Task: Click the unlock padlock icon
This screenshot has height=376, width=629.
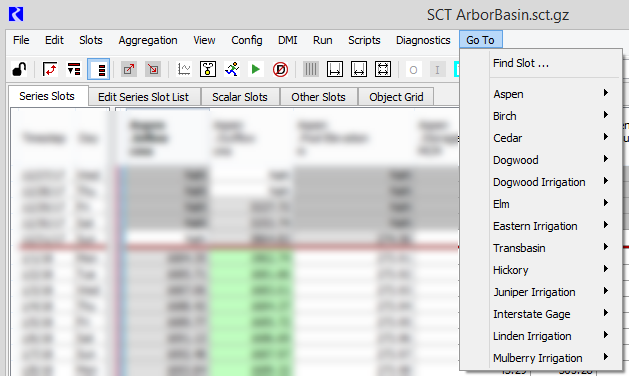Action: tap(19, 69)
